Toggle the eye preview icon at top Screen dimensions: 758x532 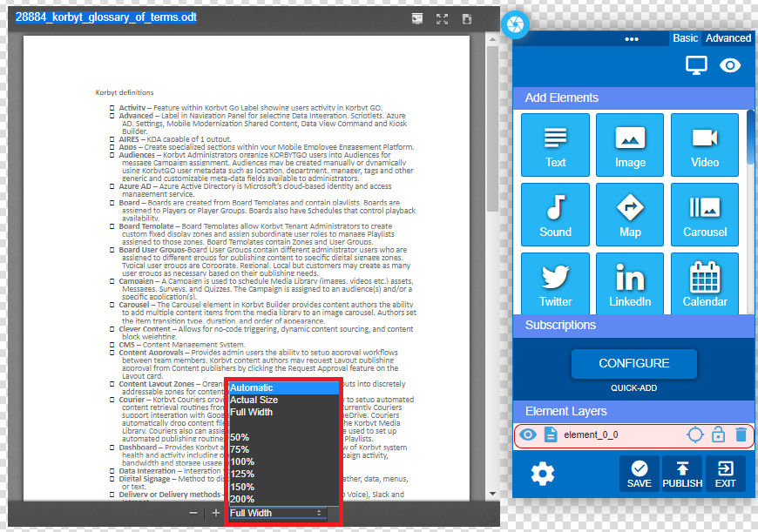coord(730,65)
